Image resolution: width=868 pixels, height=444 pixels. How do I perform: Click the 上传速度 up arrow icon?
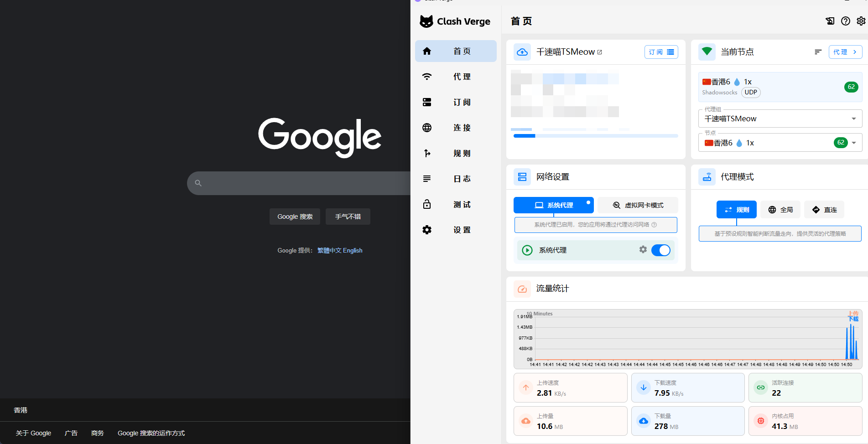coord(526,387)
